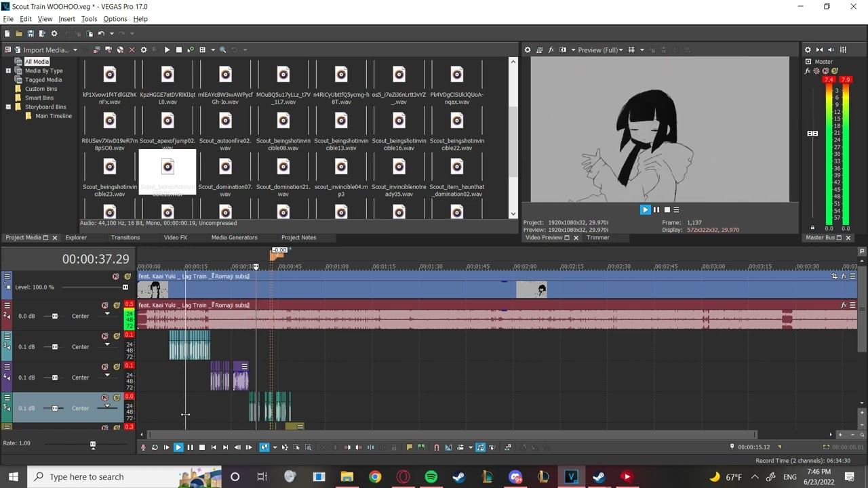Open the File menu

[8, 19]
